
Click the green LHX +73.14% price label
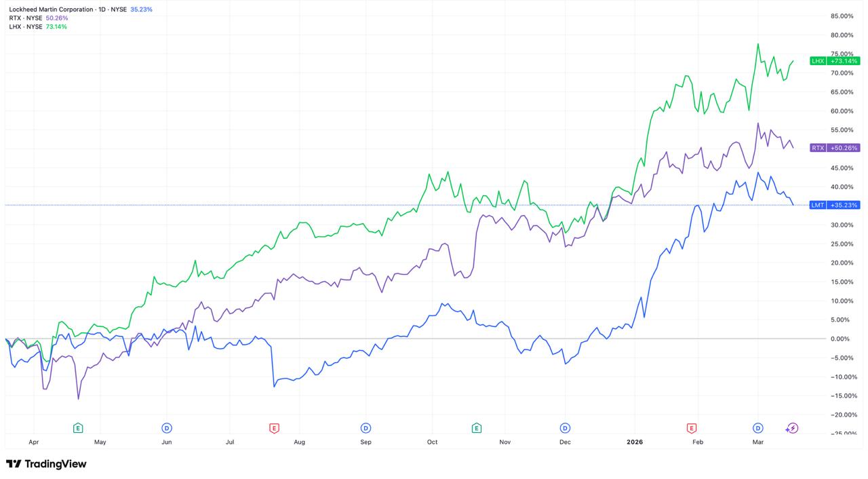(835, 61)
